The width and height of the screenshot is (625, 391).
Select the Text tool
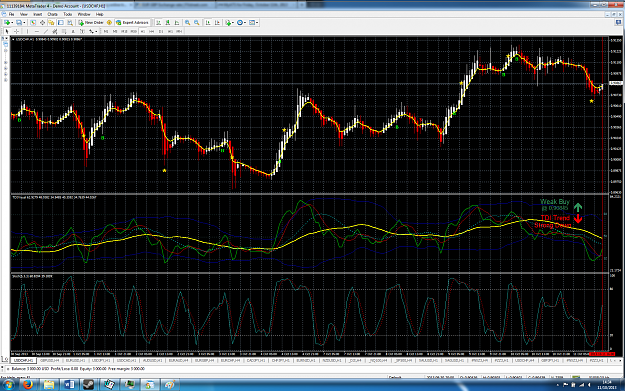coord(73,31)
